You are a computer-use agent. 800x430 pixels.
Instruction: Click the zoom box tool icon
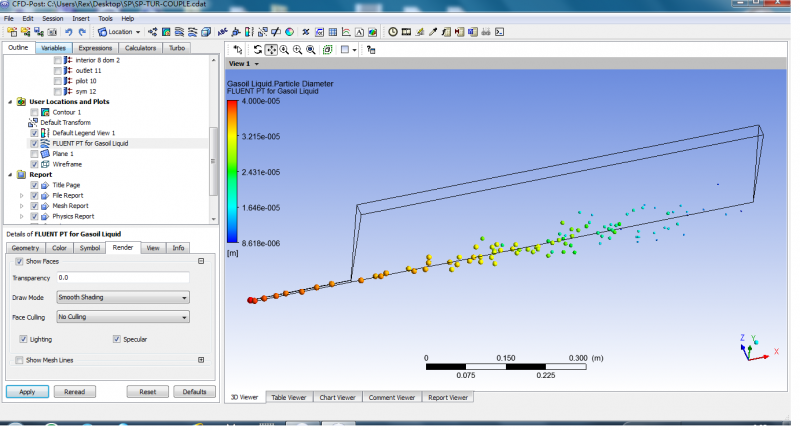coord(311,49)
